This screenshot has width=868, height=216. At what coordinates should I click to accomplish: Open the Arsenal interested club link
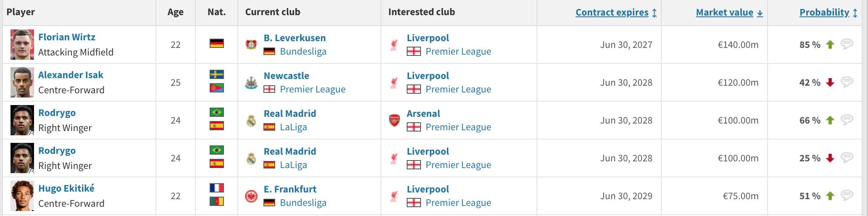point(423,113)
